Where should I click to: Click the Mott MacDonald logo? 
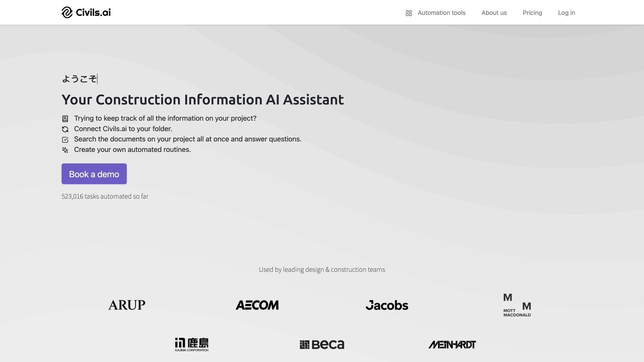pos(517,304)
